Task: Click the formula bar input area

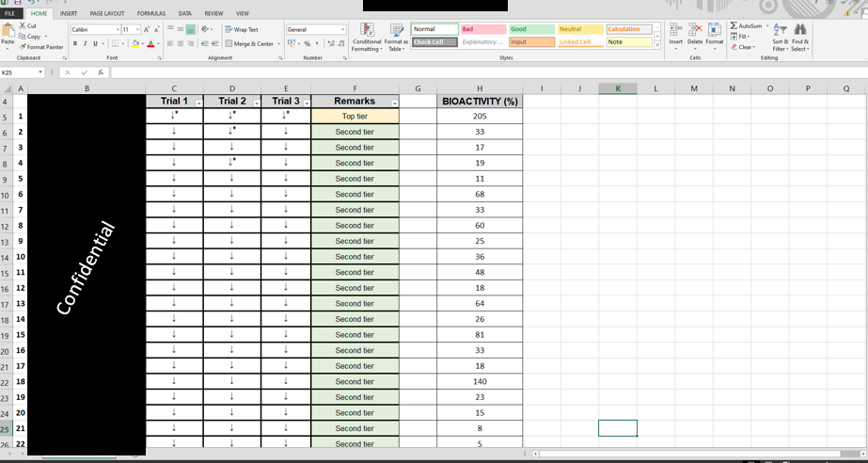Action: [x=489, y=72]
